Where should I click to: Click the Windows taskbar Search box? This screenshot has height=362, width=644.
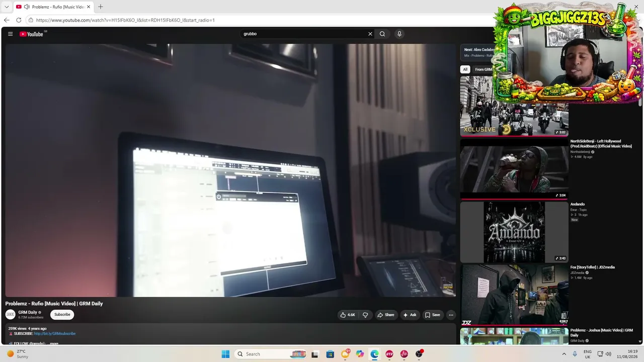271,354
